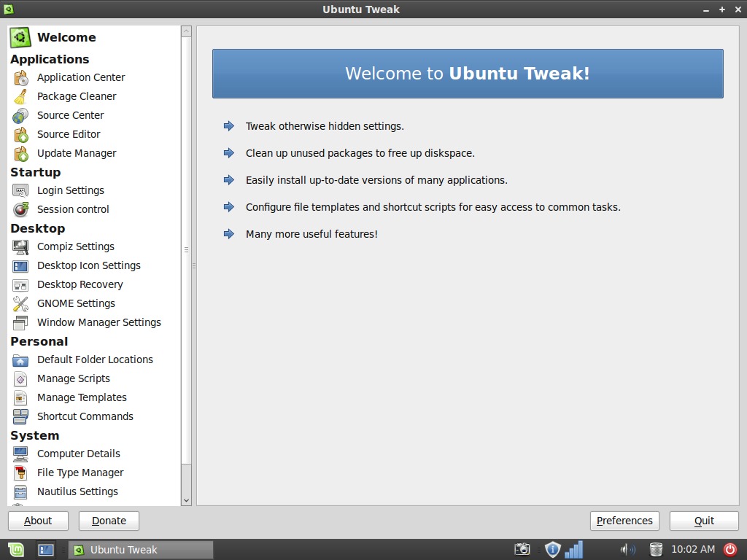
Task: Click the Quit button
Action: [704, 521]
